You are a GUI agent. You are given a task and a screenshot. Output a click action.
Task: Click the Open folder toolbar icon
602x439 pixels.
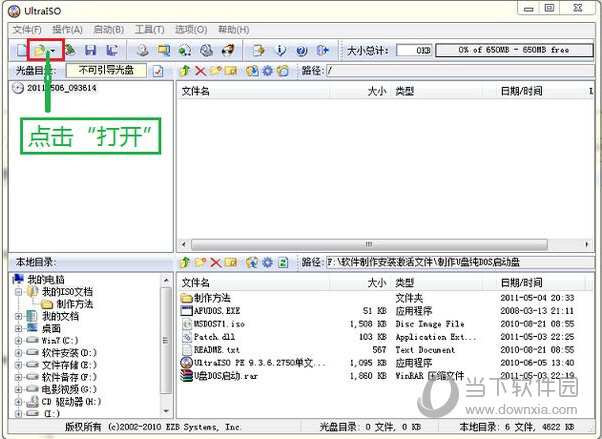click(x=40, y=50)
